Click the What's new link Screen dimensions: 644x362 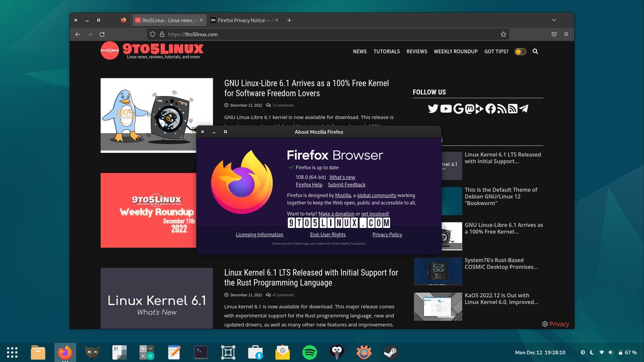(x=342, y=177)
